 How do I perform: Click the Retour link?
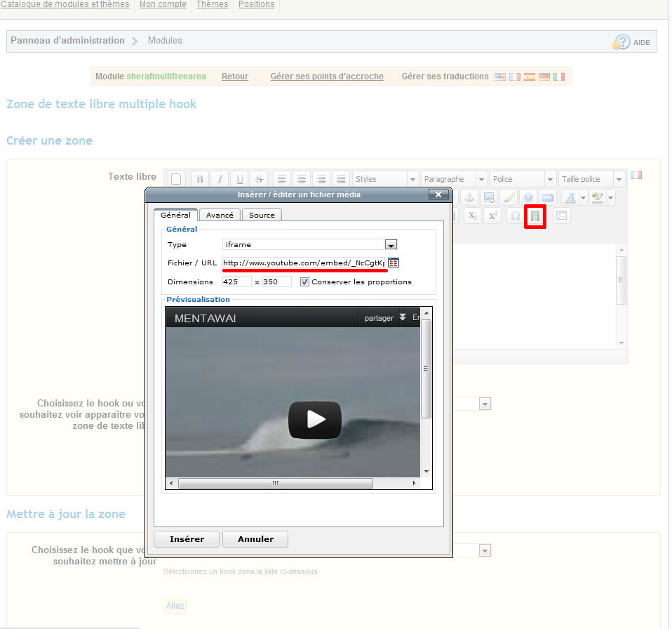tap(235, 77)
